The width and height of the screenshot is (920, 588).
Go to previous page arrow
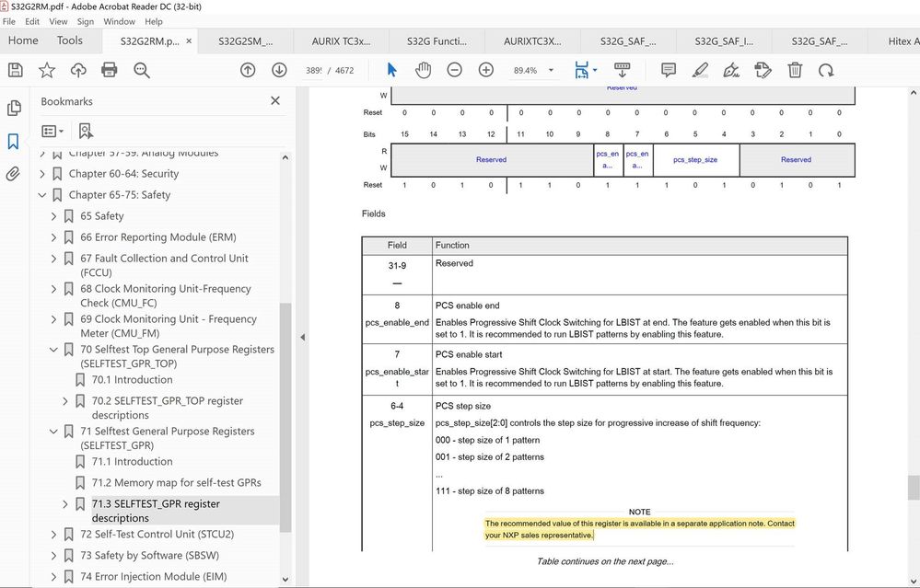coord(248,70)
